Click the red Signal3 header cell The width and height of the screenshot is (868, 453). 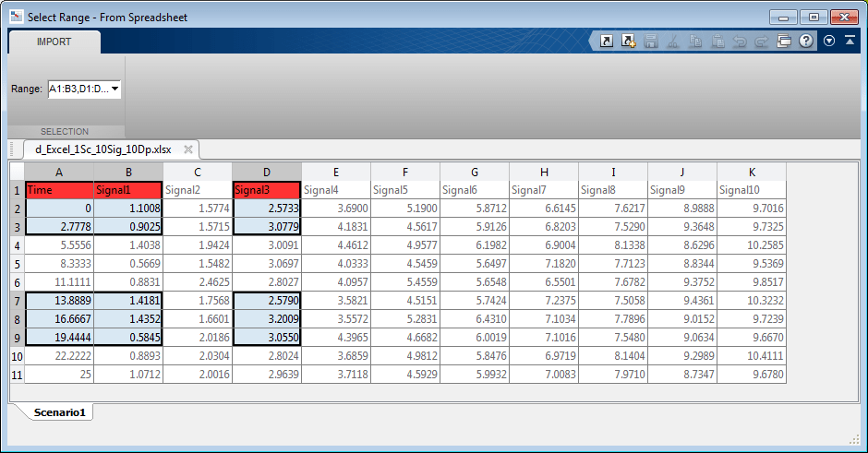click(267, 190)
